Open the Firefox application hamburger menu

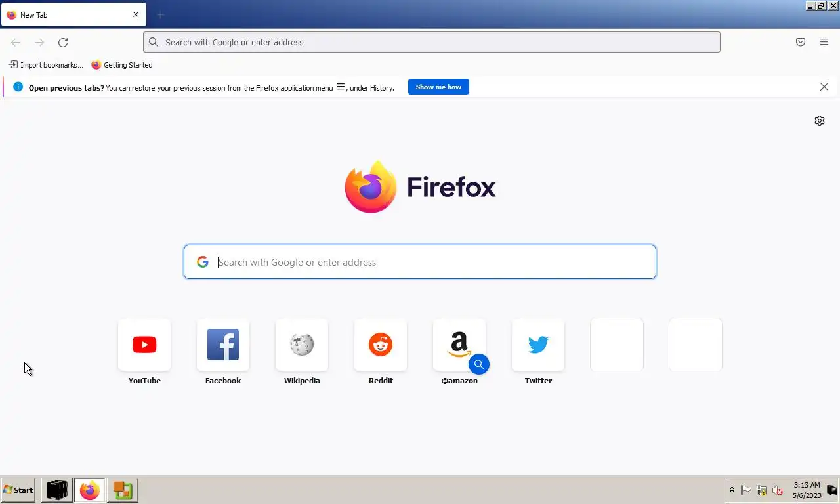point(824,42)
